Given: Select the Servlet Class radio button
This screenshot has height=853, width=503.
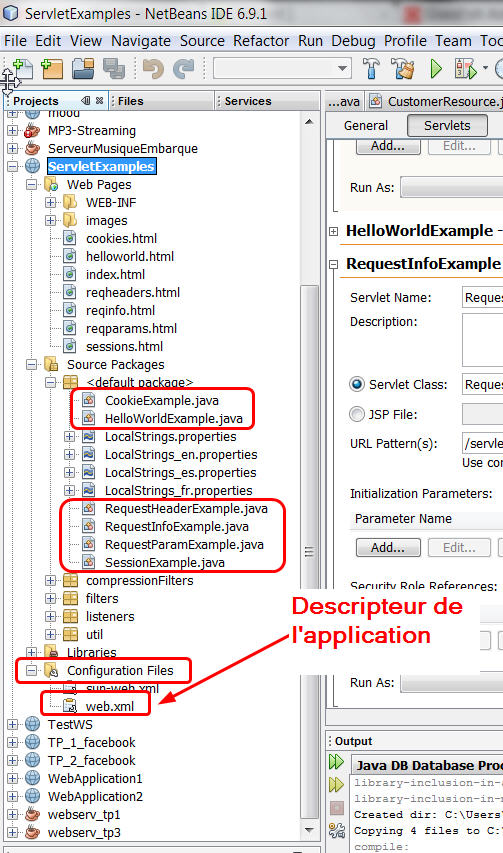Looking at the screenshot, I should [357, 385].
